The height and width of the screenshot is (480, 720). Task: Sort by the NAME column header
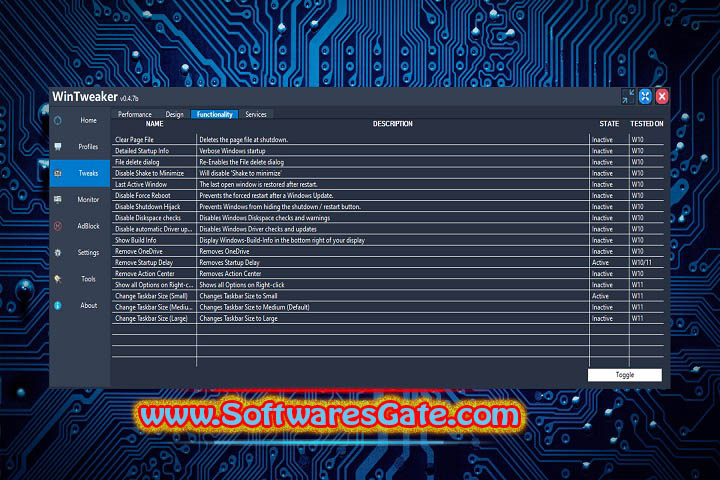(154, 124)
